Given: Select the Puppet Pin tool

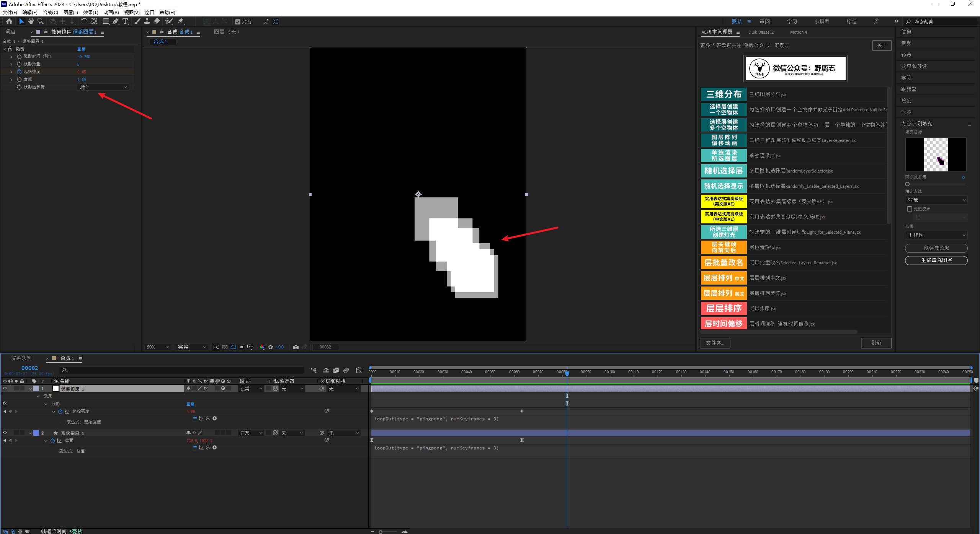Looking at the screenshot, I should tap(181, 21).
